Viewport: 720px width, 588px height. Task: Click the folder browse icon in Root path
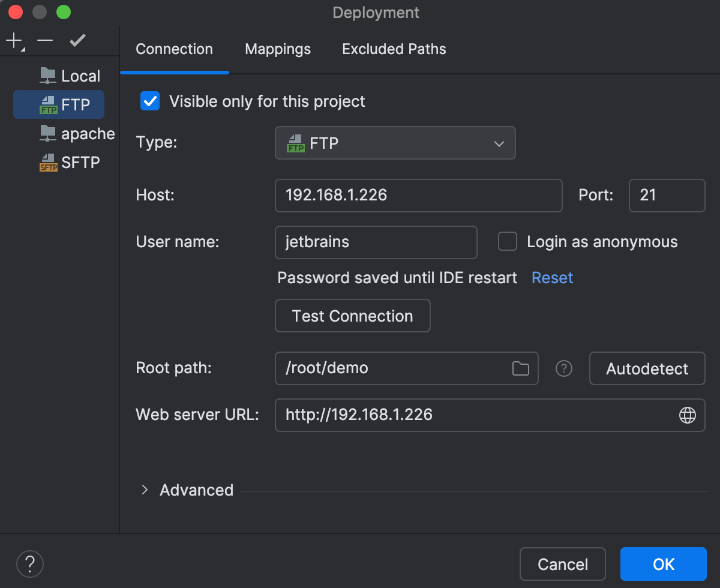pyautogui.click(x=520, y=368)
